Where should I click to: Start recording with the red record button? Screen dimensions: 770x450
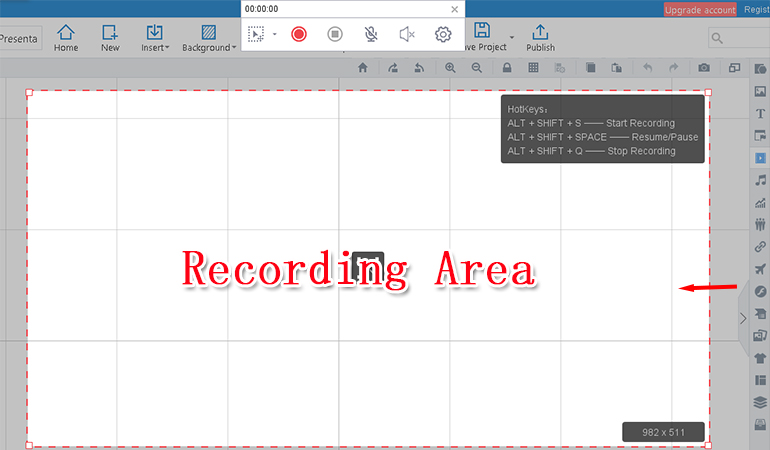(x=299, y=34)
